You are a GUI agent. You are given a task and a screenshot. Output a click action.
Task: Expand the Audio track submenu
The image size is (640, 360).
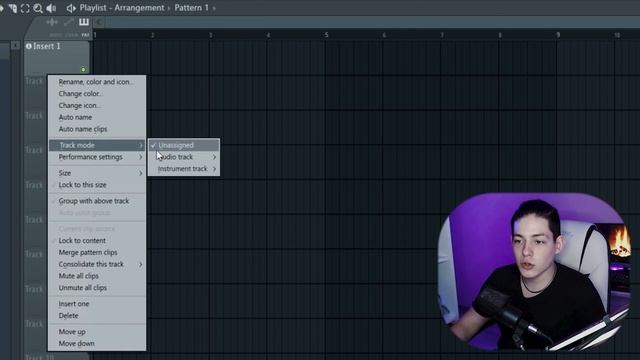[x=184, y=157]
